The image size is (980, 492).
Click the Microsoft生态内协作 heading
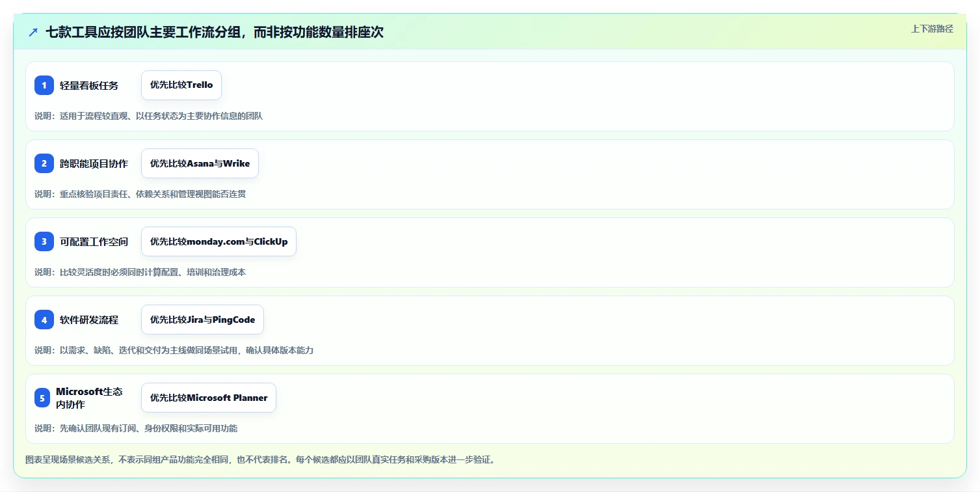click(x=89, y=398)
